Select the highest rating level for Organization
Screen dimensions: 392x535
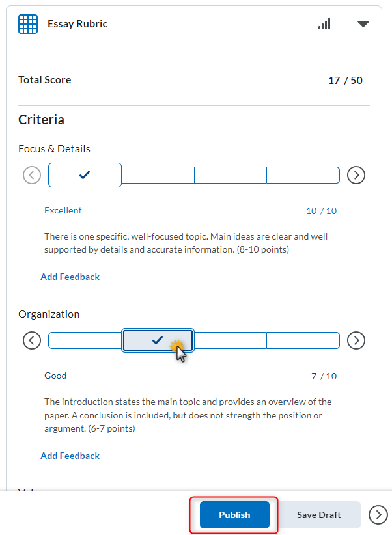click(84, 340)
